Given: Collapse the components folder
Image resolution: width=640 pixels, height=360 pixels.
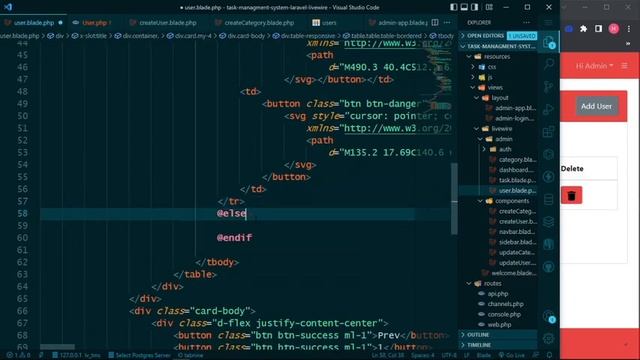Looking at the screenshot, I should tap(512, 201).
